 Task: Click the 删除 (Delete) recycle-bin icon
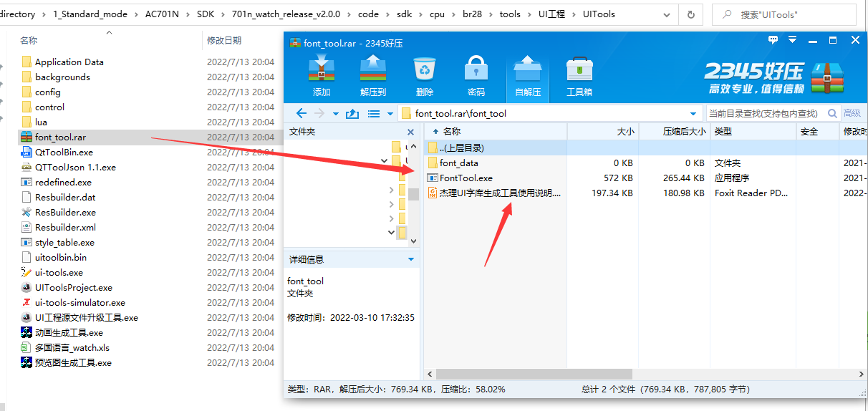[425, 69]
